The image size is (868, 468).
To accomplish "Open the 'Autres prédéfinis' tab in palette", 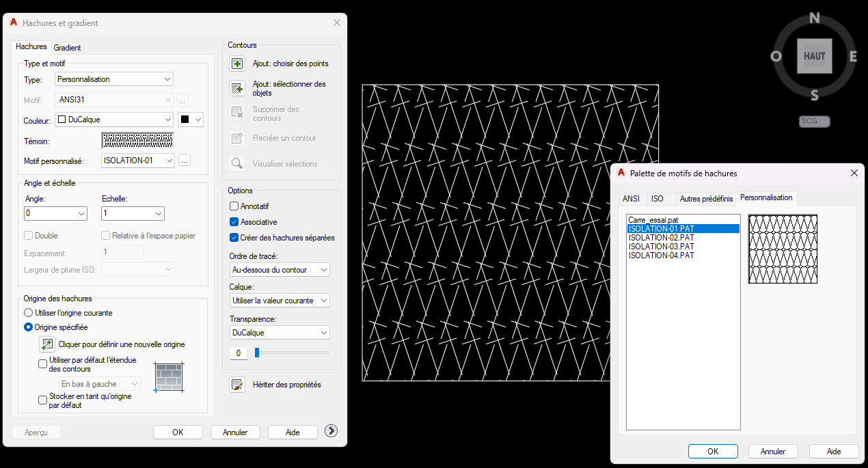I will [x=706, y=199].
